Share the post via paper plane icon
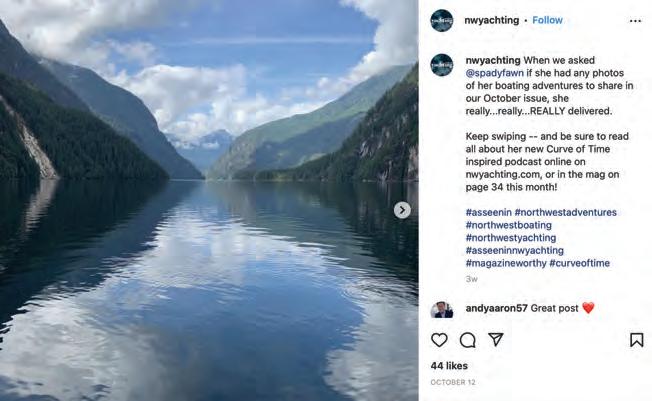652x401 pixels. pyautogui.click(x=495, y=340)
